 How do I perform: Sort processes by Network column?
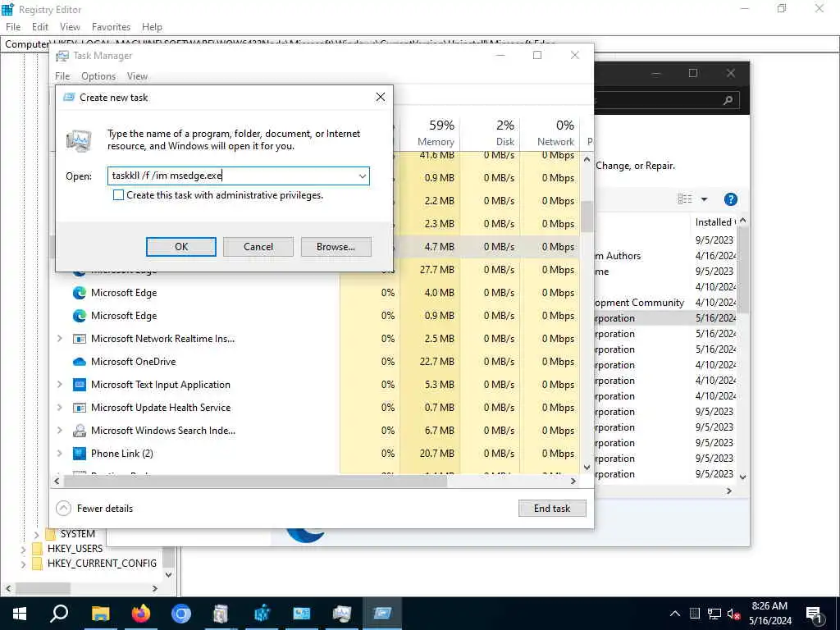(550, 133)
